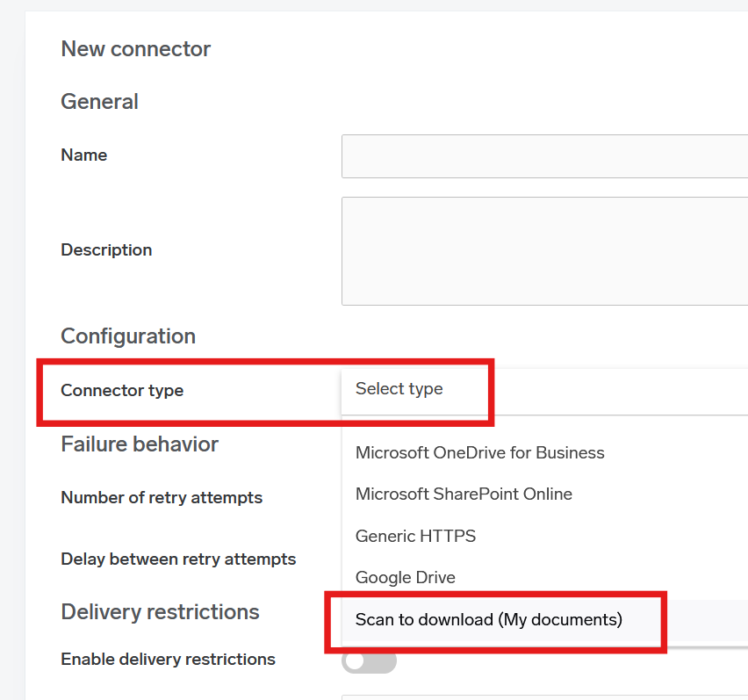
Task: Click the 'New connector' page heading
Action: (x=135, y=49)
